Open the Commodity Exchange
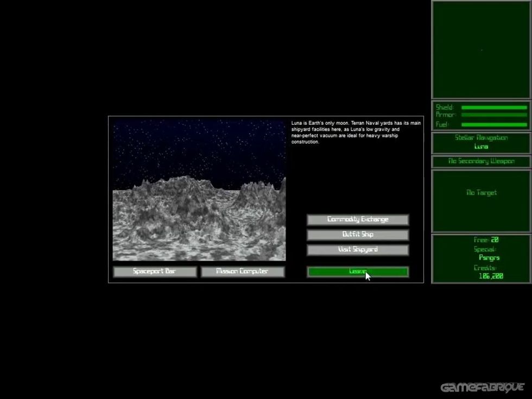This screenshot has width=532, height=399. (358, 219)
